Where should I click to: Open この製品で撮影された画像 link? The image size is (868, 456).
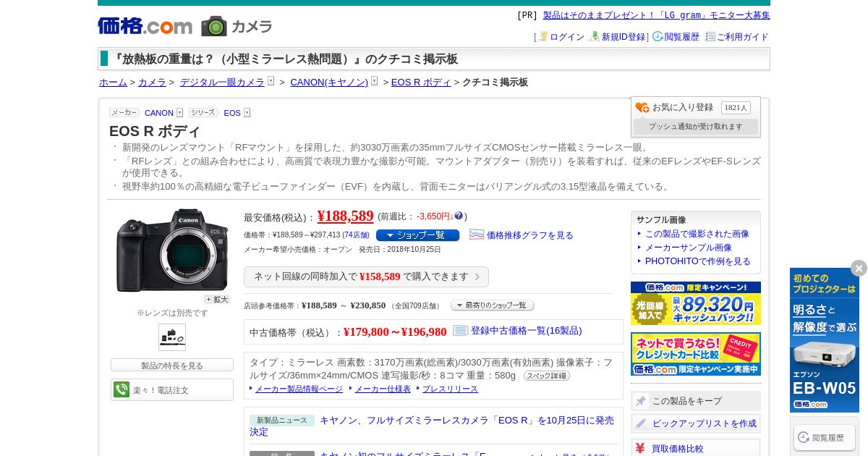(x=697, y=234)
